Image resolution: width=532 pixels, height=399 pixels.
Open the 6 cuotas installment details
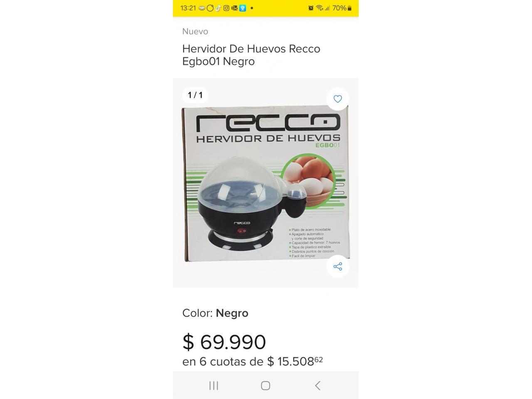tap(252, 361)
